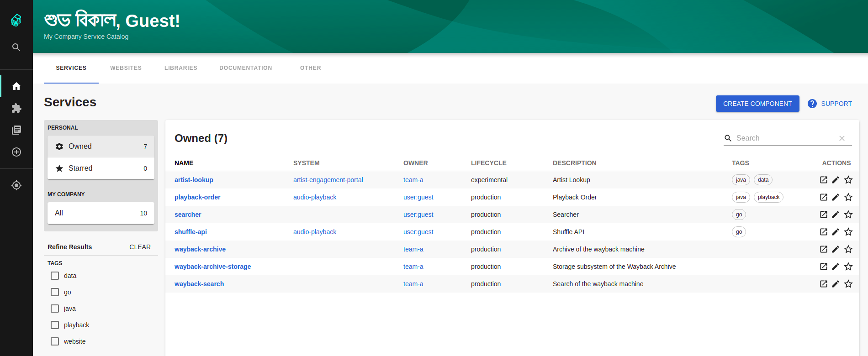
Task: Open the artist-lookup service link
Action: 194,180
